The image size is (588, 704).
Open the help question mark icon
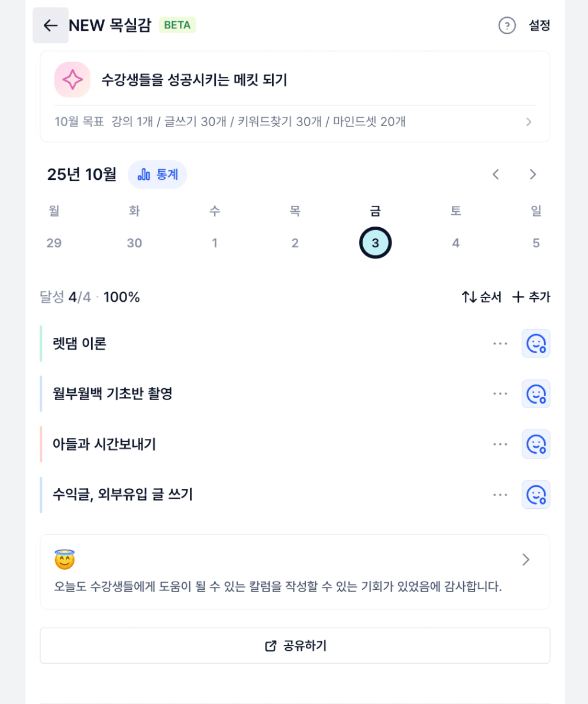[507, 25]
